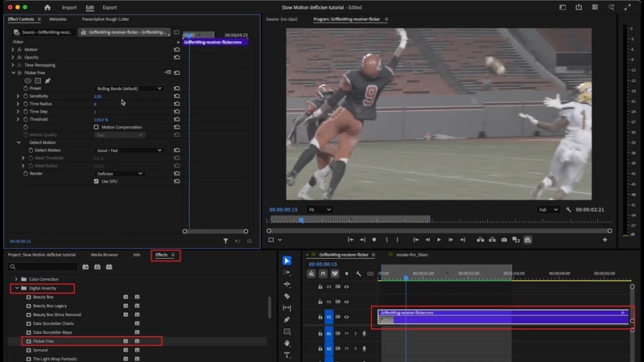644x362 pixels.
Task: Reset the Sensitivity parameter
Action: (x=176, y=97)
